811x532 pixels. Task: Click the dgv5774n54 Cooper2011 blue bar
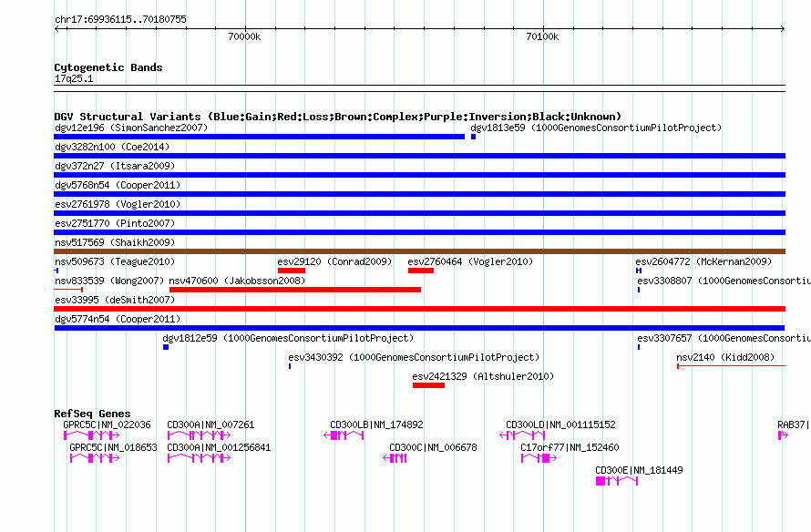click(x=419, y=328)
